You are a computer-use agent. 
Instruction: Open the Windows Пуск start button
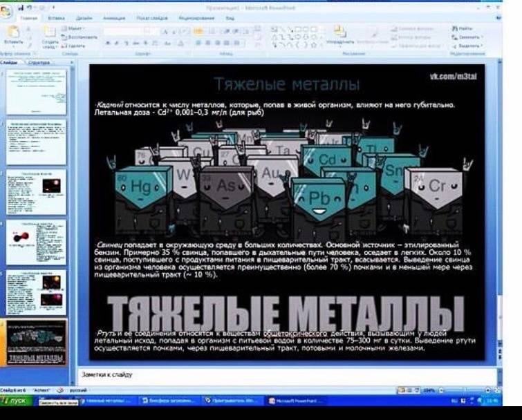pyautogui.click(x=16, y=401)
